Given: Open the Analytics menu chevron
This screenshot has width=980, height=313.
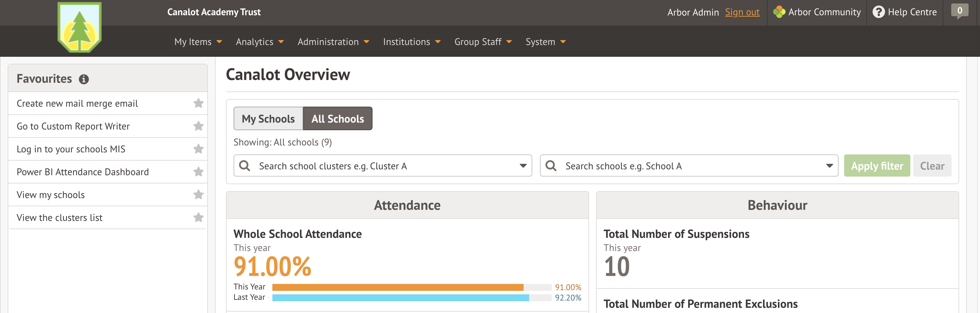Looking at the screenshot, I should click(x=281, y=42).
